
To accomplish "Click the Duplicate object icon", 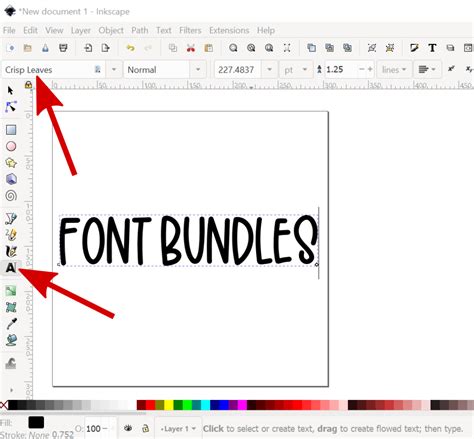I will (x=311, y=48).
